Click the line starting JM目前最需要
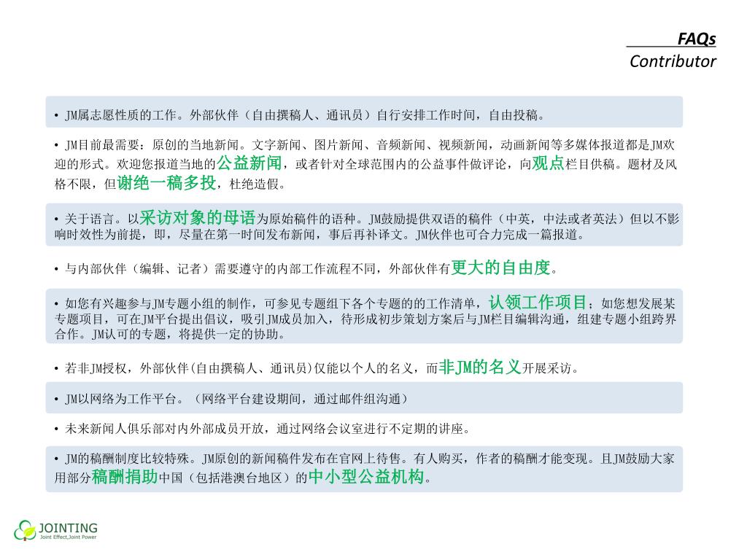 [x=365, y=145]
